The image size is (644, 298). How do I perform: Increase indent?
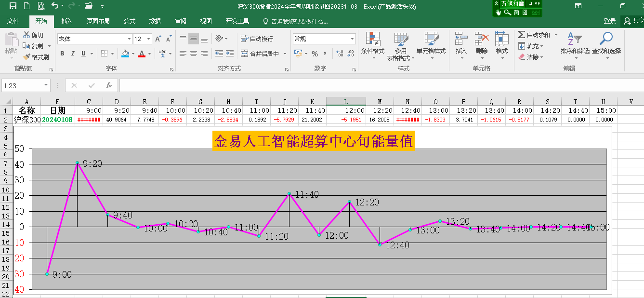(x=230, y=54)
